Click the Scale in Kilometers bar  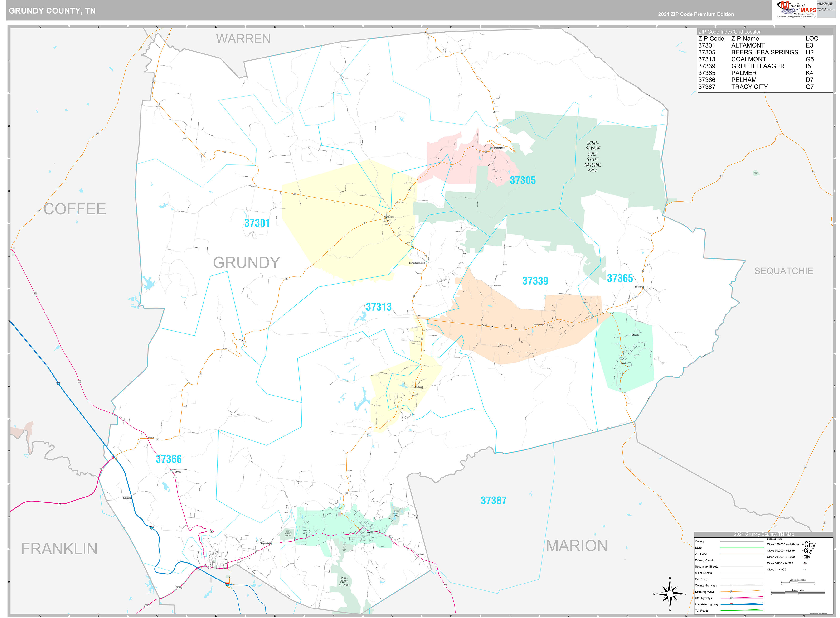pos(798,582)
